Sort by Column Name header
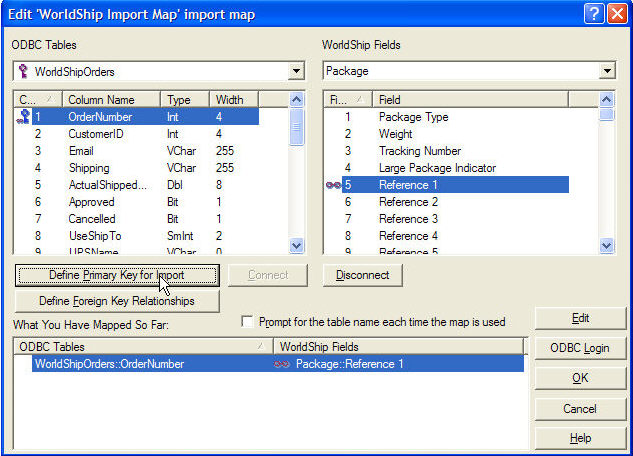Viewport: 633px width, 456px height. coord(111,100)
